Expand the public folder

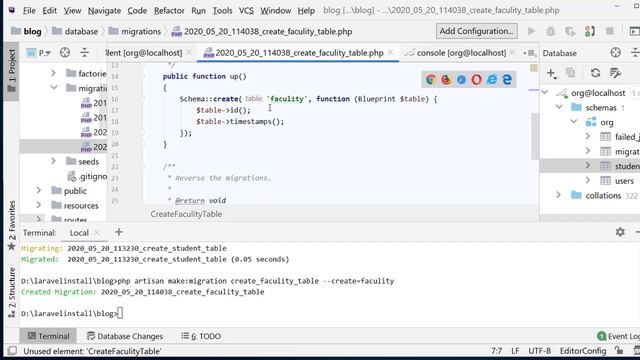click(x=39, y=191)
